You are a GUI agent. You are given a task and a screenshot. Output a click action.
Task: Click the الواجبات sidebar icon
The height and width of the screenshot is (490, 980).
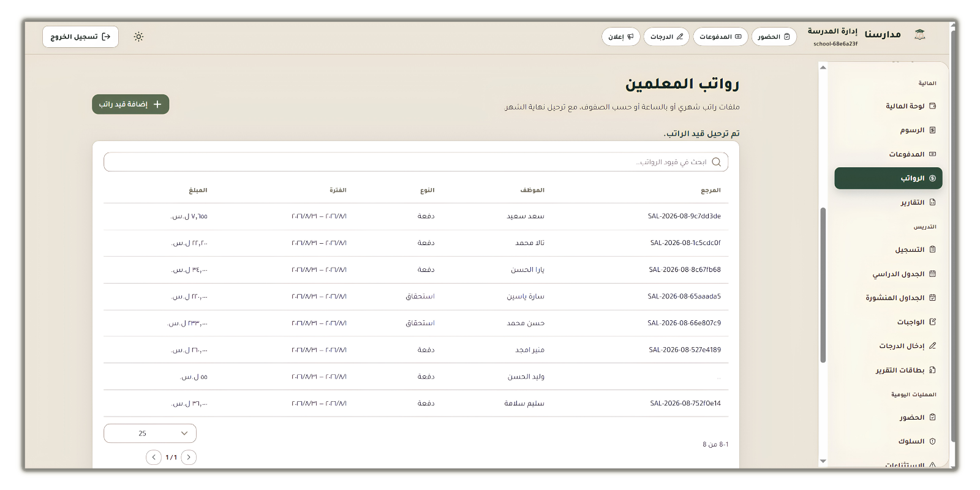click(933, 322)
